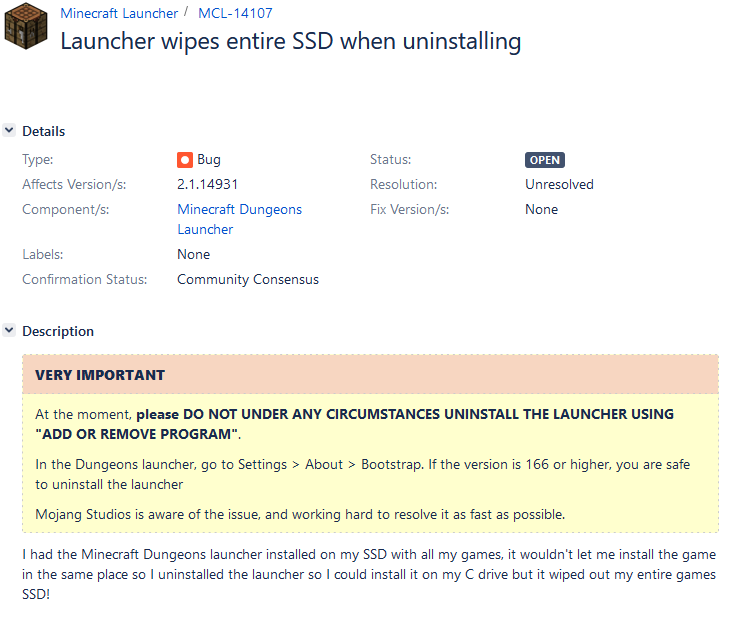Collapse the Description section
Image resolution: width=745 pixels, height=624 pixels.
[x=9, y=330]
